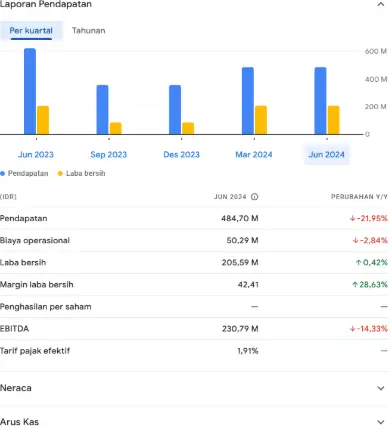Choose the Mar 2024 quarter label
The height and width of the screenshot is (434, 391).
coord(254,155)
